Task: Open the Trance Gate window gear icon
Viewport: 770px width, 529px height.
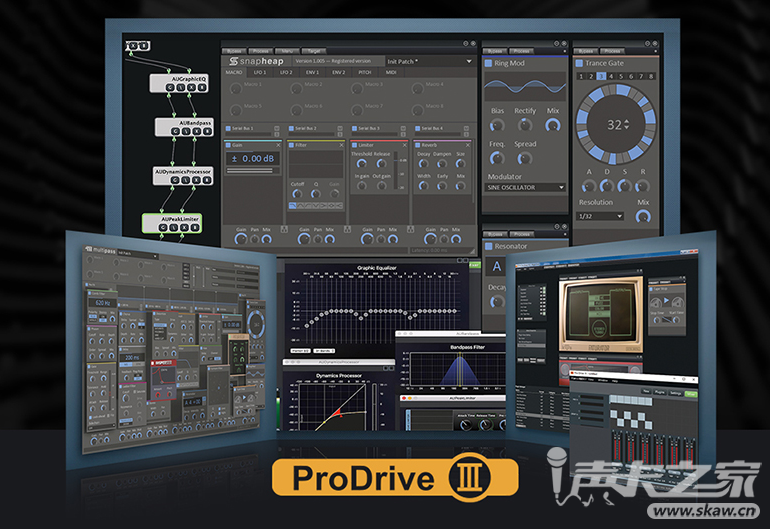Action: pyautogui.click(x=647, y=43)
